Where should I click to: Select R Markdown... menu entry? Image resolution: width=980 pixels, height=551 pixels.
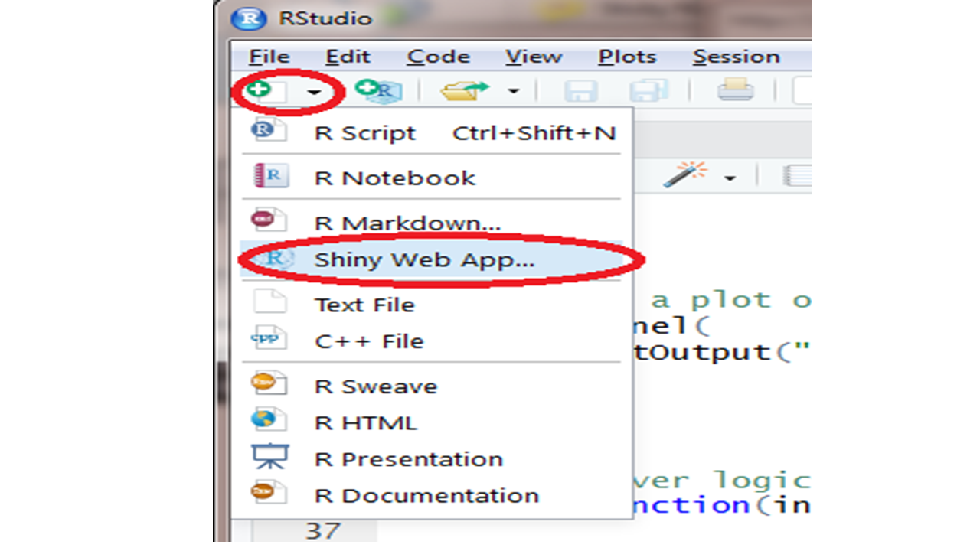pyautogui.click(x=432, y=223)
